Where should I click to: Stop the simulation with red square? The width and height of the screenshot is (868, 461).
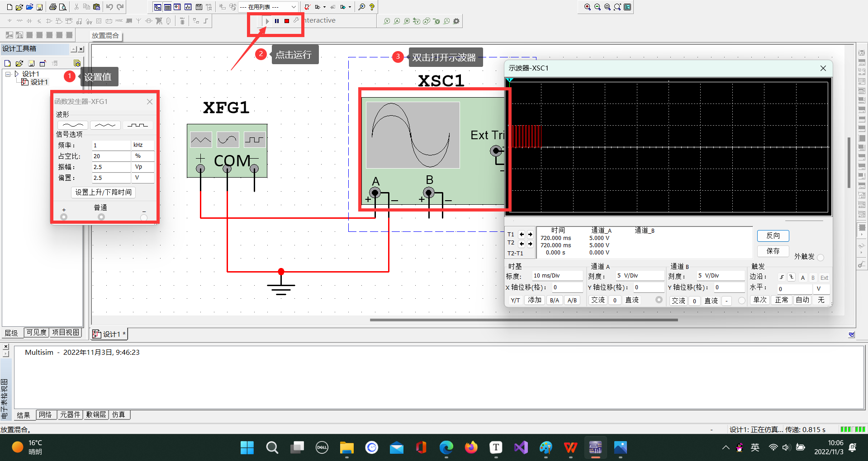(x=287, y=21)
